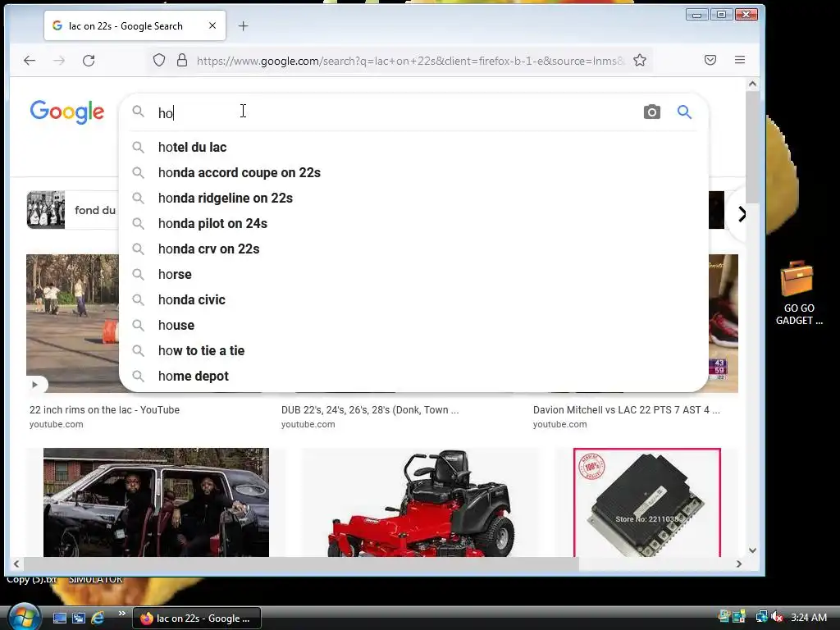This screenshot has height=630, width=840.
Task: Open the GO GO GADGET desktop briefcase icon
Action: pyautogui.click(x=799, y=293)
